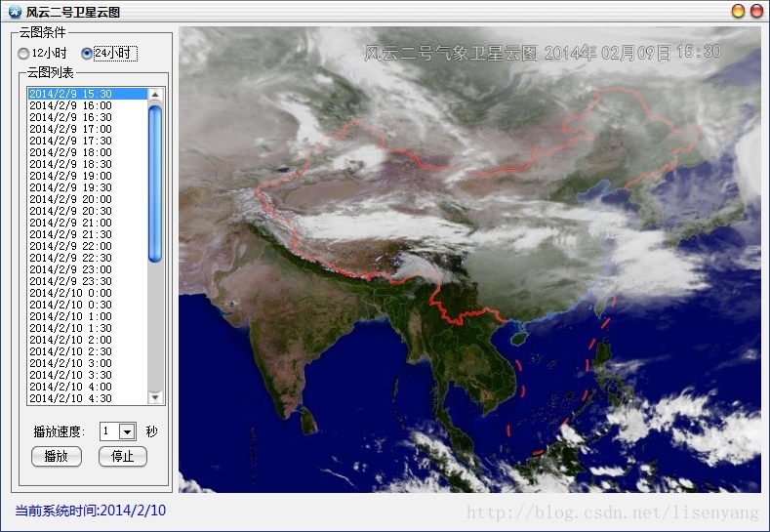This screenshot has width=770, height=532.
Task: Click the 风云二号卫星云图 window title
Action: click(72, 12)
